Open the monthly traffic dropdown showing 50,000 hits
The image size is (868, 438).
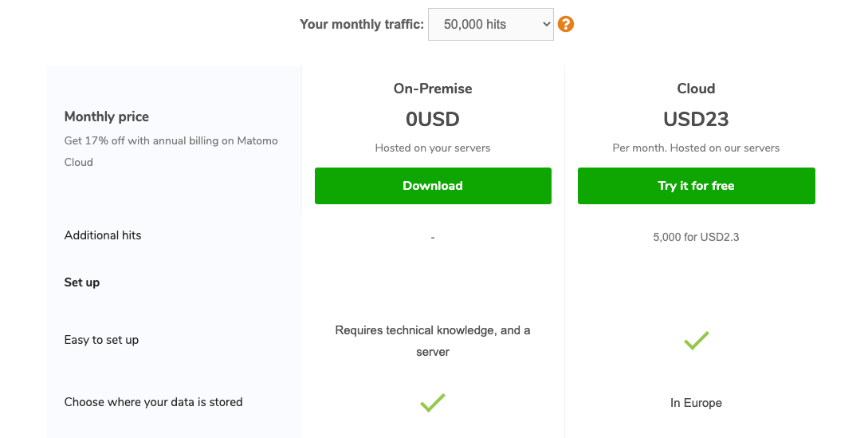pyautogui.click(x=490, y=24)
